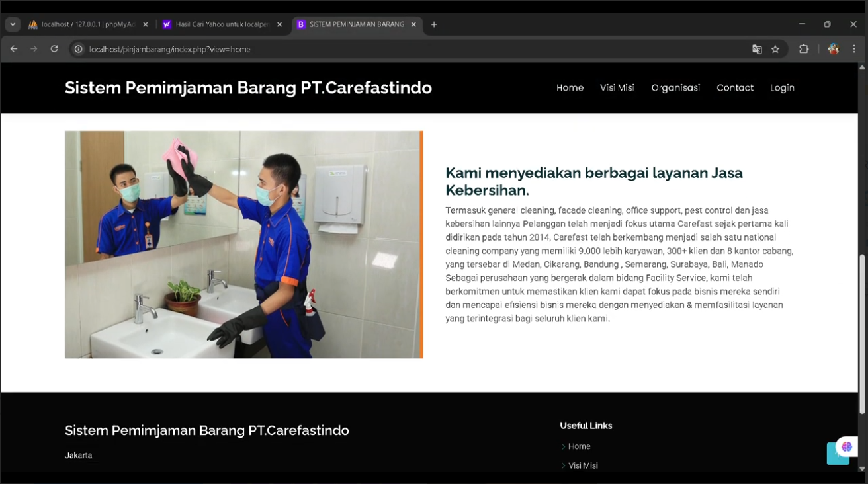This screenshot has width=868, height=484.
Task: Open a new browser tab
Action: [x=434, y=24]
